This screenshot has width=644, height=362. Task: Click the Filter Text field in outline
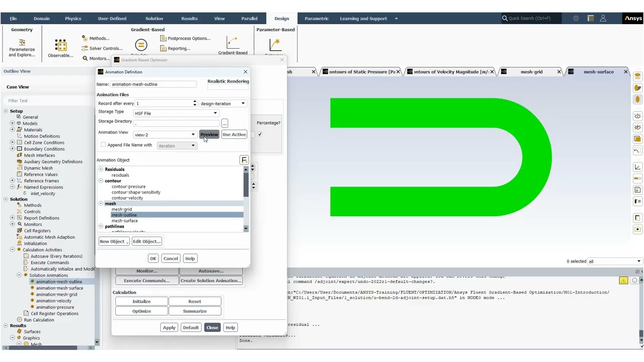click(49, 101)
